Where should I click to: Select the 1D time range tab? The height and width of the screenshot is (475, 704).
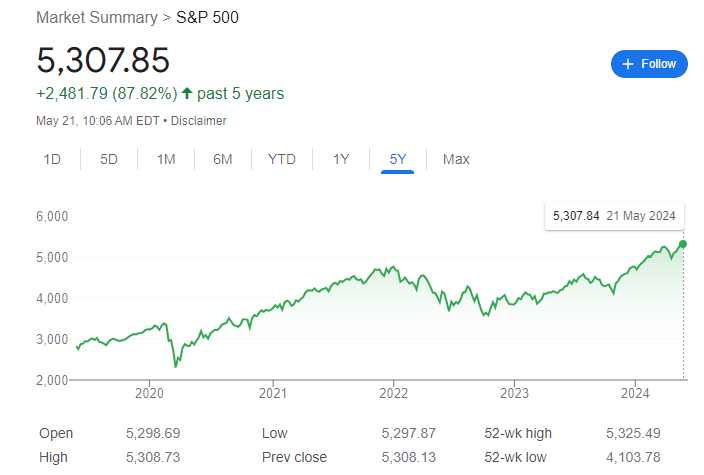coord(52,159)
